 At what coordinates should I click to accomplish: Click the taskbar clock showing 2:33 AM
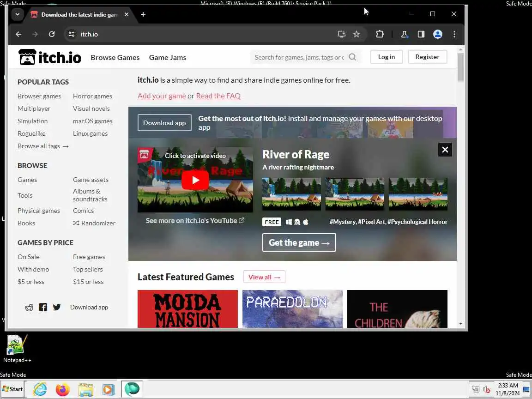508,389
